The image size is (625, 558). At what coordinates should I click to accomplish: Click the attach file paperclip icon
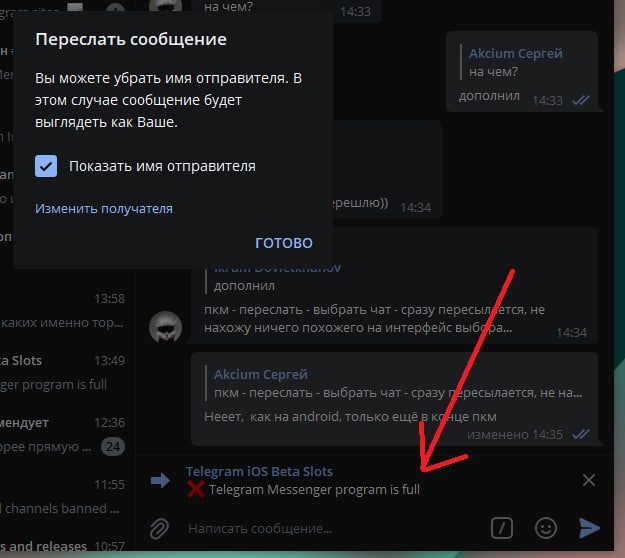tap(159, 529)
